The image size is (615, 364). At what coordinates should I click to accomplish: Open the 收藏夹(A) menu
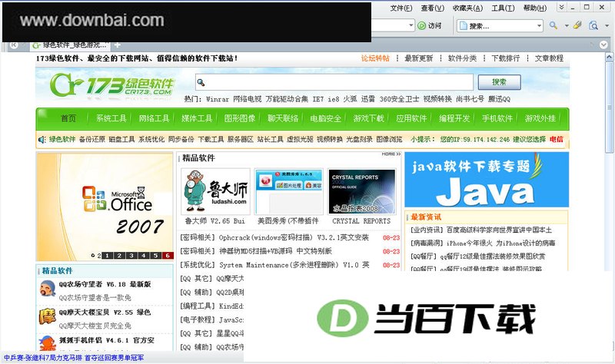coord(467,8)
